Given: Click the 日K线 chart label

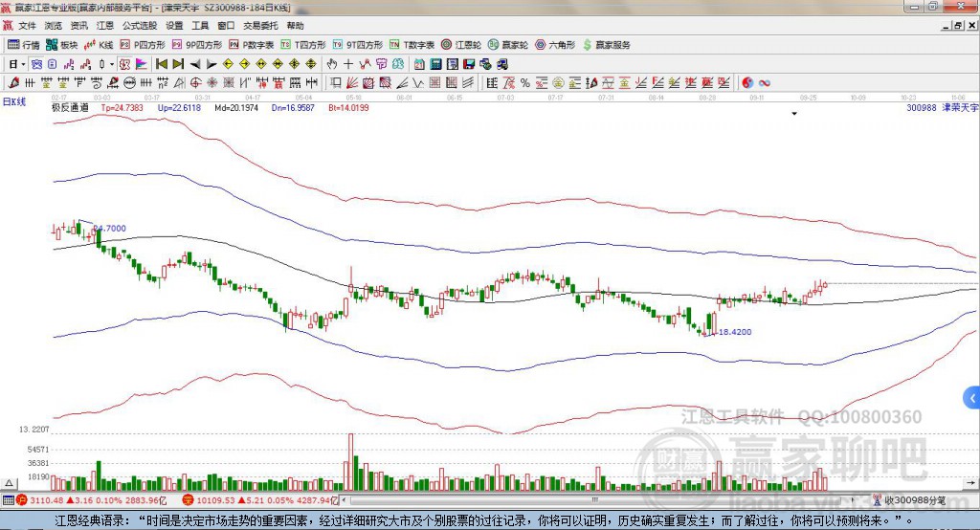Looking at the screenshot, I should [x=13, y=101].
